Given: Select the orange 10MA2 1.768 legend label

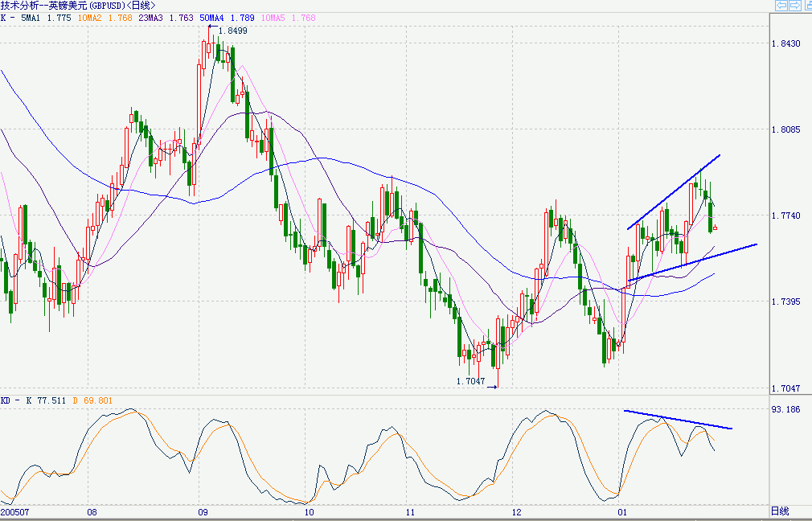Looking at the screenshot, I should (105, 18).
